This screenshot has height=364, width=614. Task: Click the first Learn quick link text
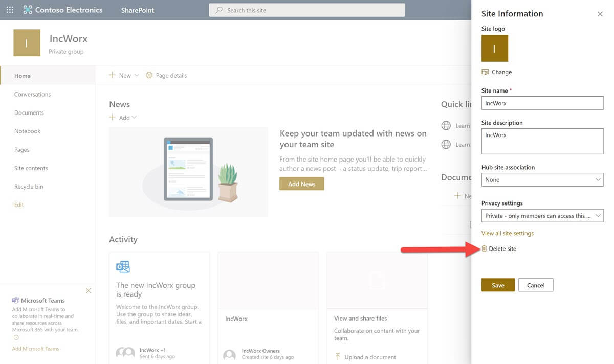463,126
